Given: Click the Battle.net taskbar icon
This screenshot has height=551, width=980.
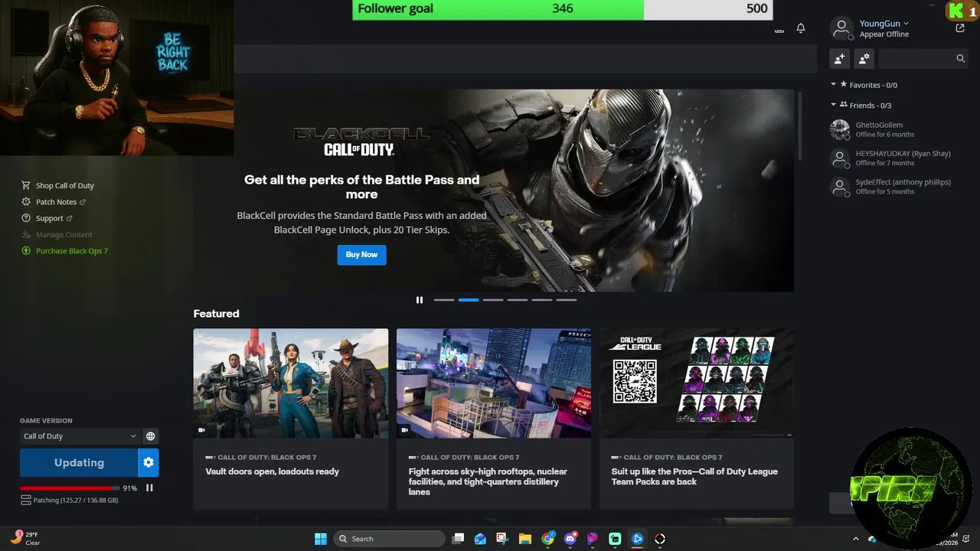Looking at the screenshot, I should [637, 539].
